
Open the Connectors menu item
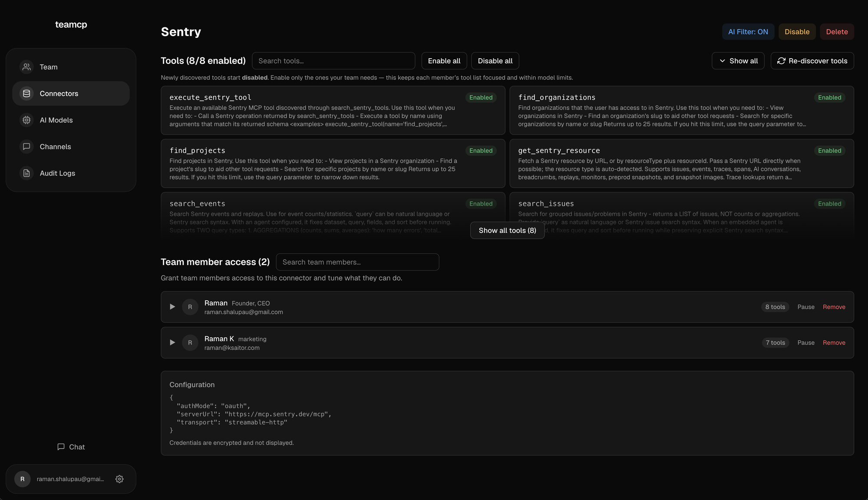[x=71, y=93]
